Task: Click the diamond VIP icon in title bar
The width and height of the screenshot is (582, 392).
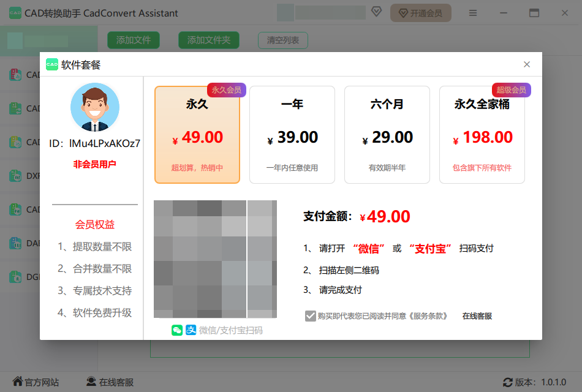Action: pos(377,13)
